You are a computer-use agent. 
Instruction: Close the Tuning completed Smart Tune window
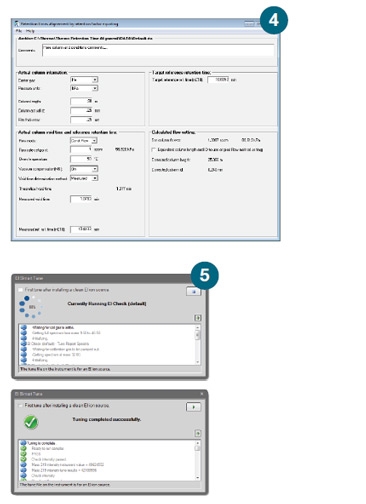tap(202, 394)
